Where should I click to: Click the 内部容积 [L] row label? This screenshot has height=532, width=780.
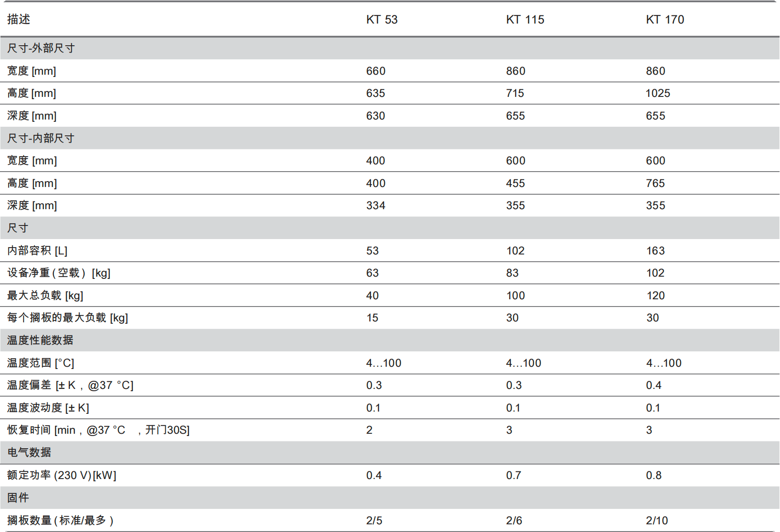point(37,250)
